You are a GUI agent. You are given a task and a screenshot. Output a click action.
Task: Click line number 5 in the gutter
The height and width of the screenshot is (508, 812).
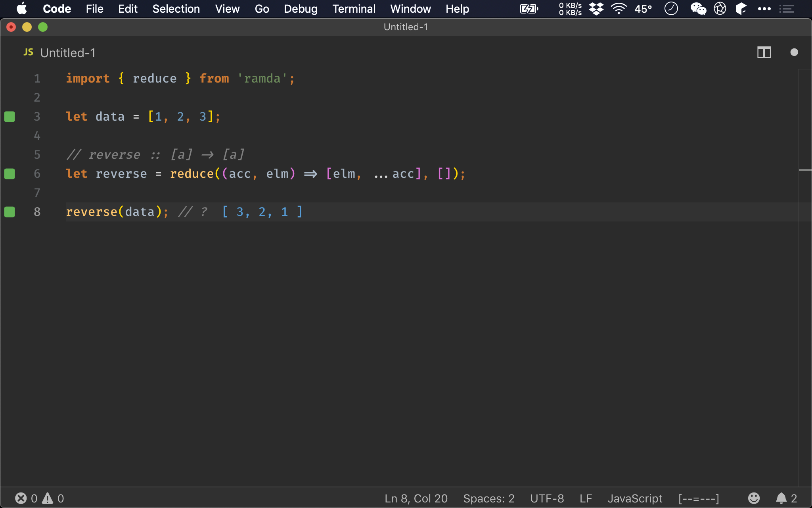click(x=37, y=155)
